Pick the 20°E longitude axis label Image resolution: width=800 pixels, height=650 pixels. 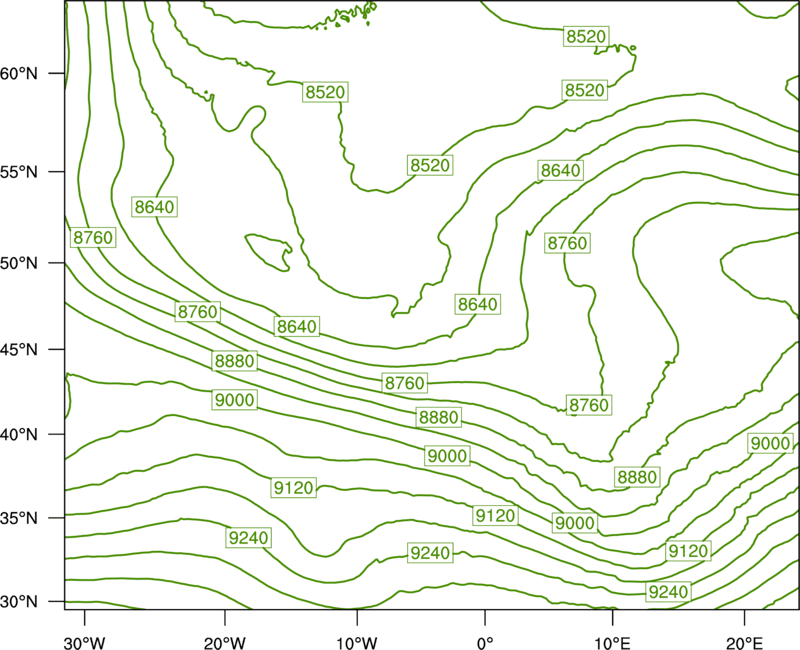[744, 643]
